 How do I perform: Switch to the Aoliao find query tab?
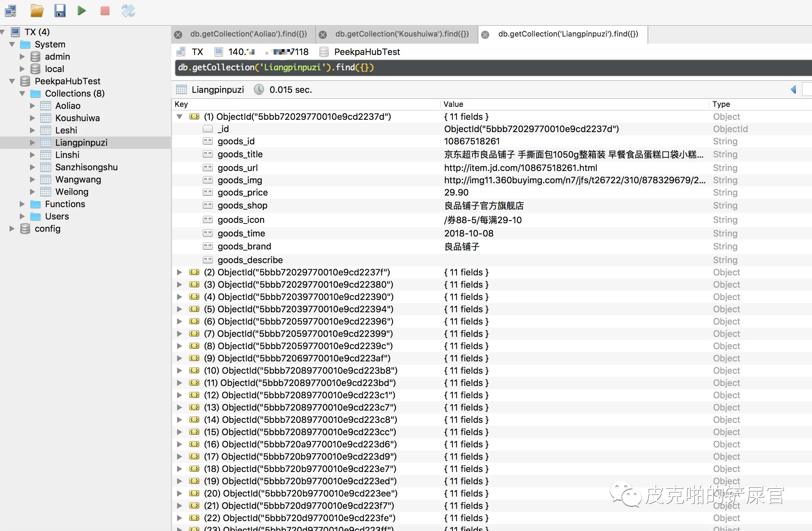248,34
